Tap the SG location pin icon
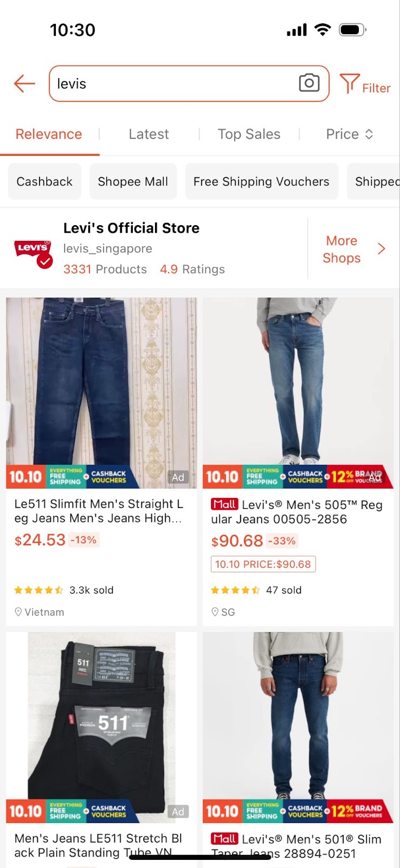This screenshot has width=400, height=868. point(215,612)
